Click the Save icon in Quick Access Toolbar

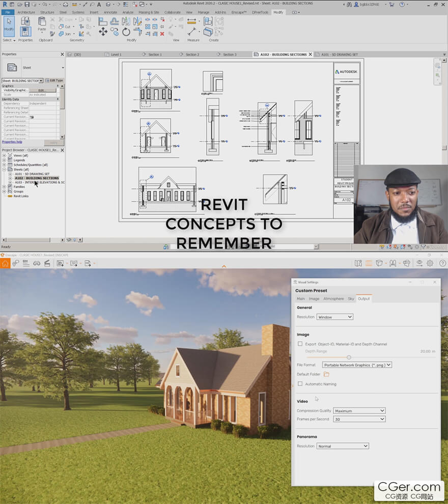(x=26, y=4)
